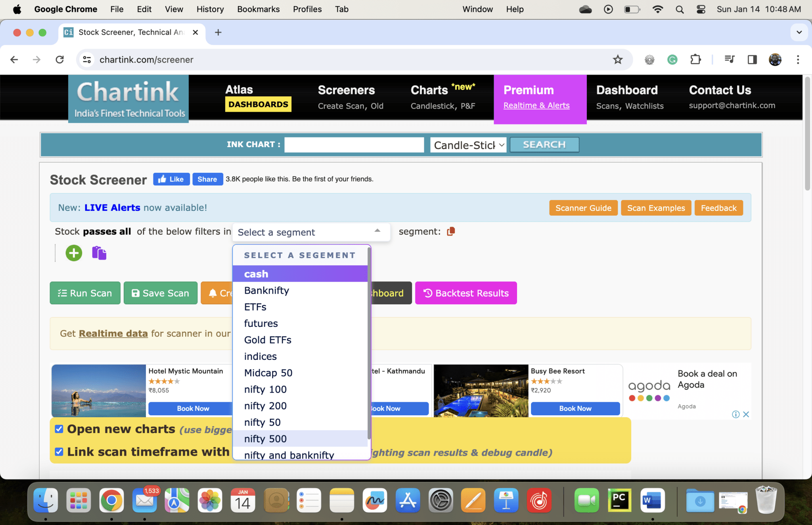Image resolution: width=812 pixels, height=525 pixels.
Task: Bookmark the page using the star icon
Action: [x=617, y=59]
